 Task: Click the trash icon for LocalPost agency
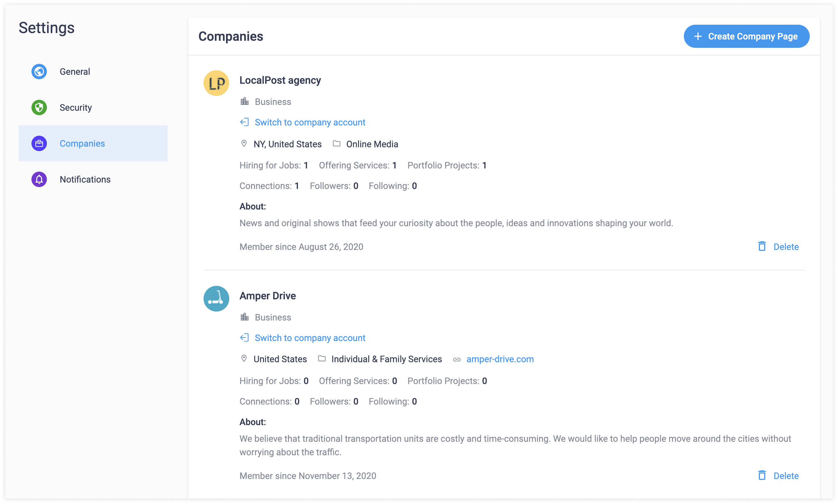[762, 247]
